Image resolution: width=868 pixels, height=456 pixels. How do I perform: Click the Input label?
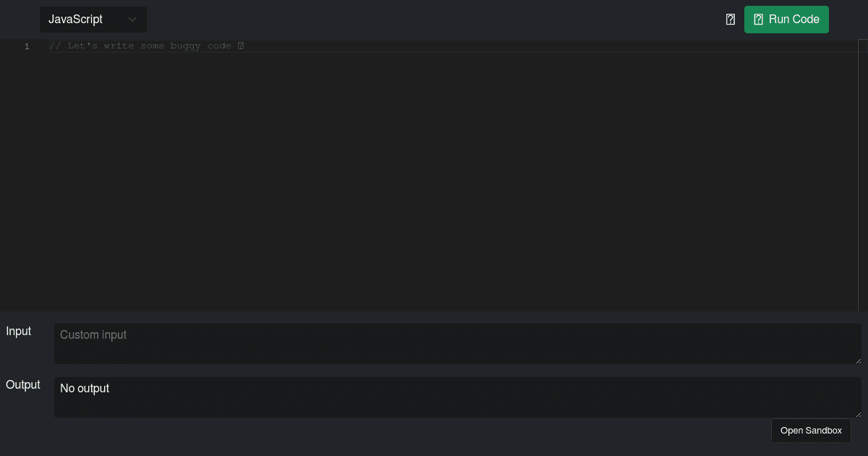pos(19,332)
